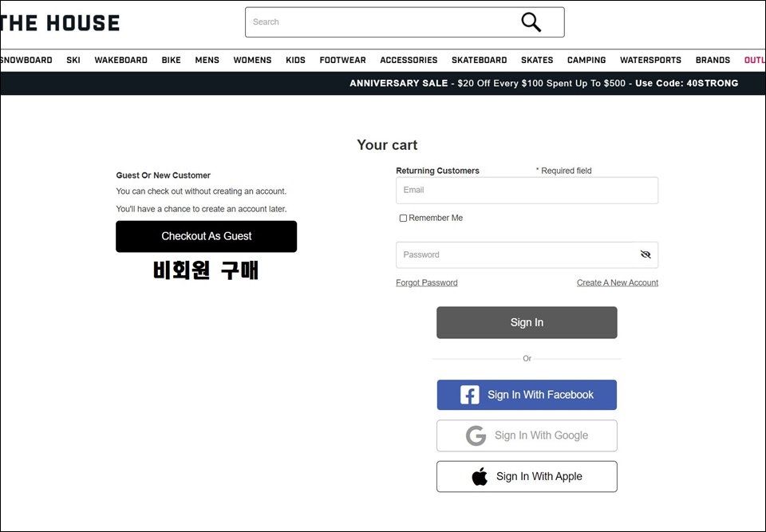766x532 pixels.
Task: Click Create A New Account link
Action: [618, 282]
